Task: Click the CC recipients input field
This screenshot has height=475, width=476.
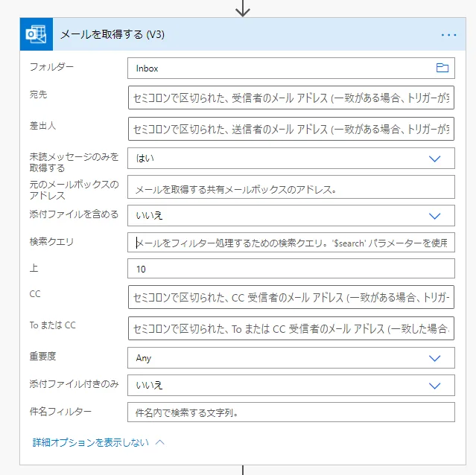Action: point(291,297)
